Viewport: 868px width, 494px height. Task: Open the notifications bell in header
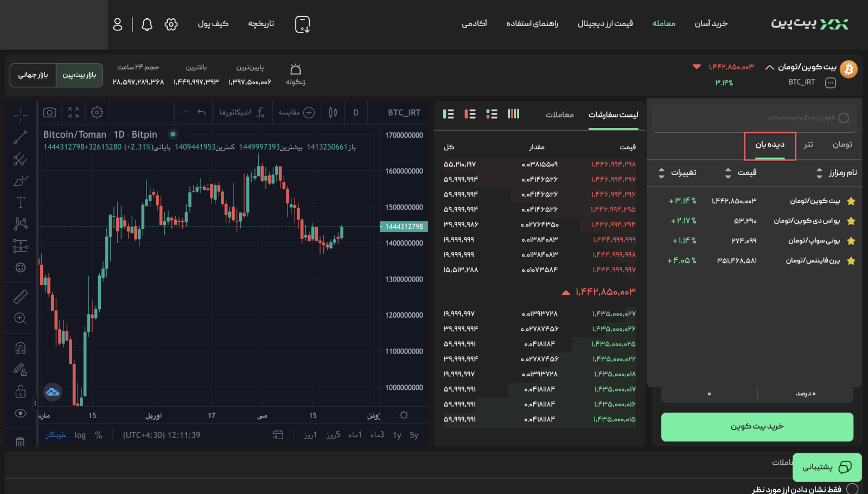[147, 24]
